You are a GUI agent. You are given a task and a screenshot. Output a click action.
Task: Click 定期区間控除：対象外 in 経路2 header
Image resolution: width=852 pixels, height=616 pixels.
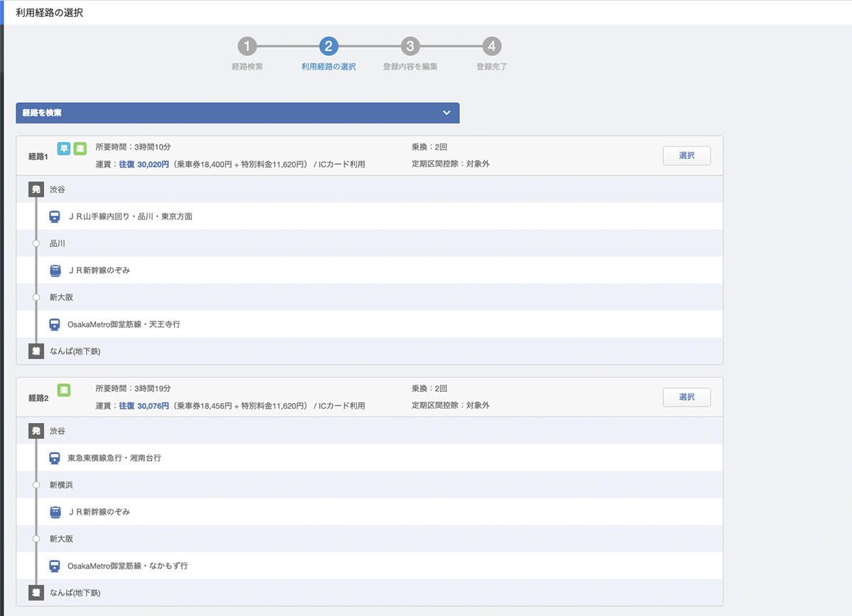coord(451,405)
